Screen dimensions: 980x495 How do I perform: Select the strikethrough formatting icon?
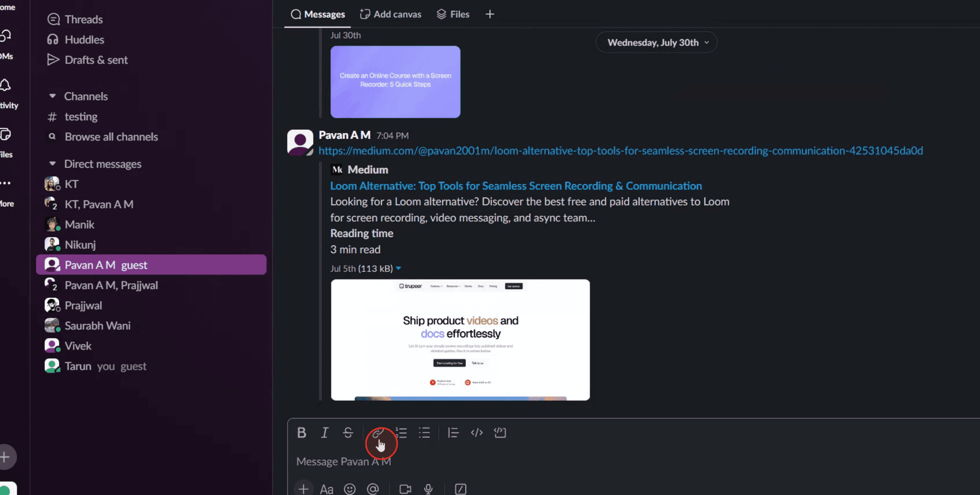click(348, 432)
